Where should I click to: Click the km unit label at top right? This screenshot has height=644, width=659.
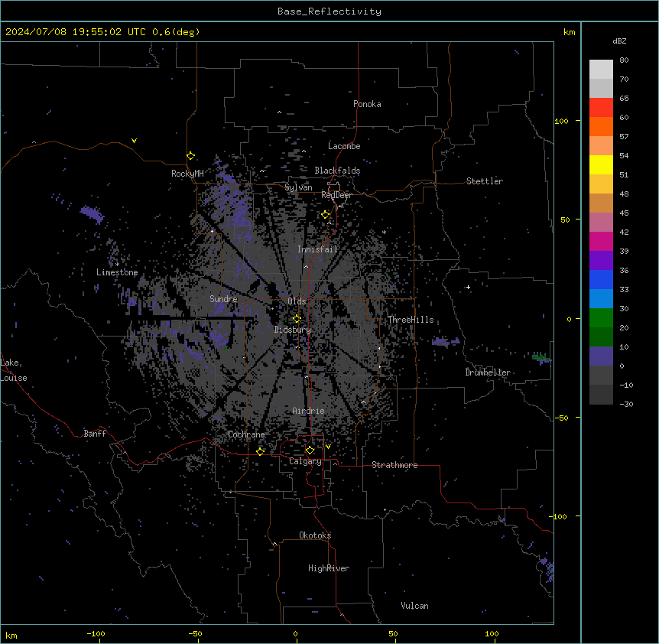[x=570, y=32]
